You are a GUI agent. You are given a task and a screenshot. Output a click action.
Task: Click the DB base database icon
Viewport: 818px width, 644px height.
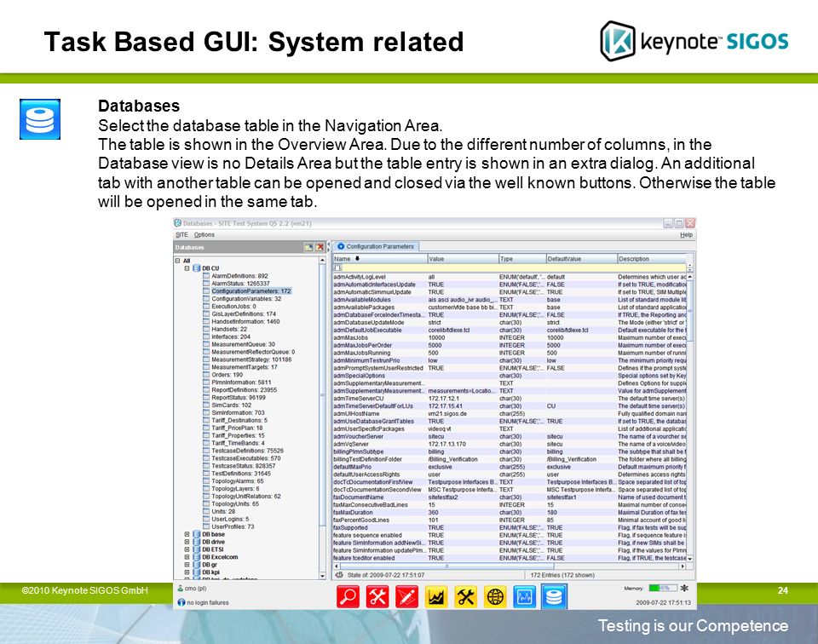(x=197, y=534)
